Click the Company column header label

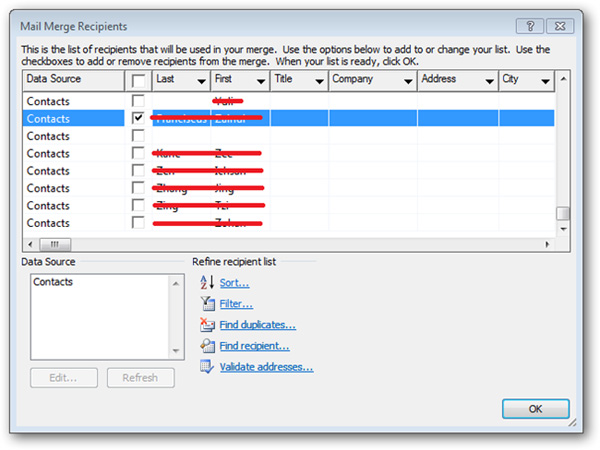click(352, 79)
